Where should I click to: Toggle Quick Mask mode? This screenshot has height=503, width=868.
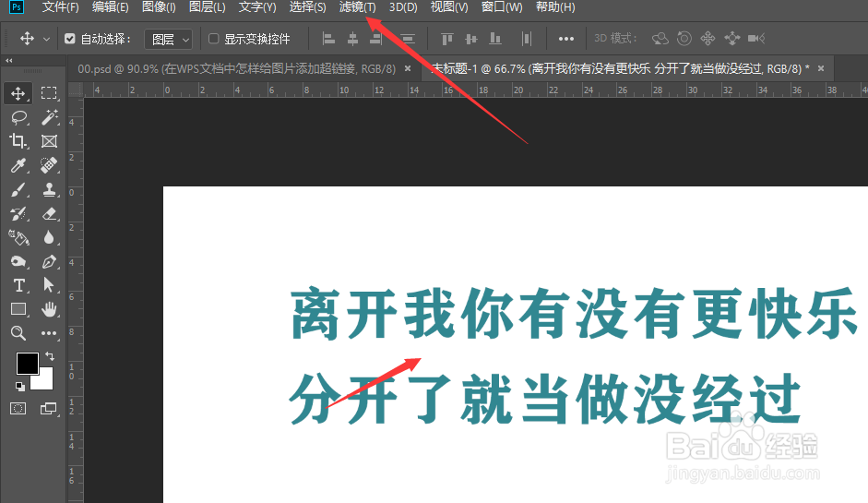pyautogui.click(x=18, y=409)
